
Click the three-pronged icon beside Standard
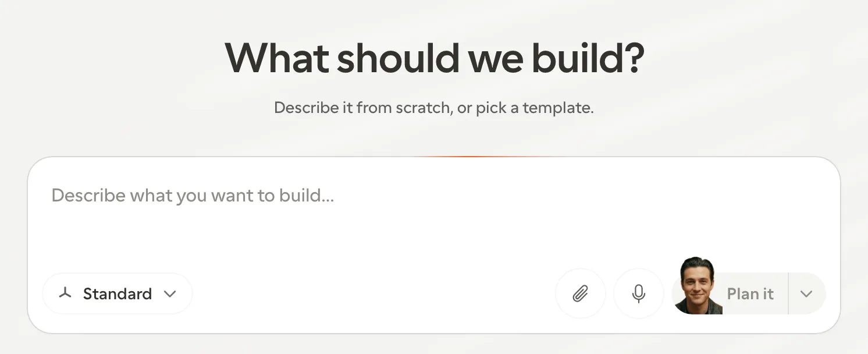pos(65,293)
